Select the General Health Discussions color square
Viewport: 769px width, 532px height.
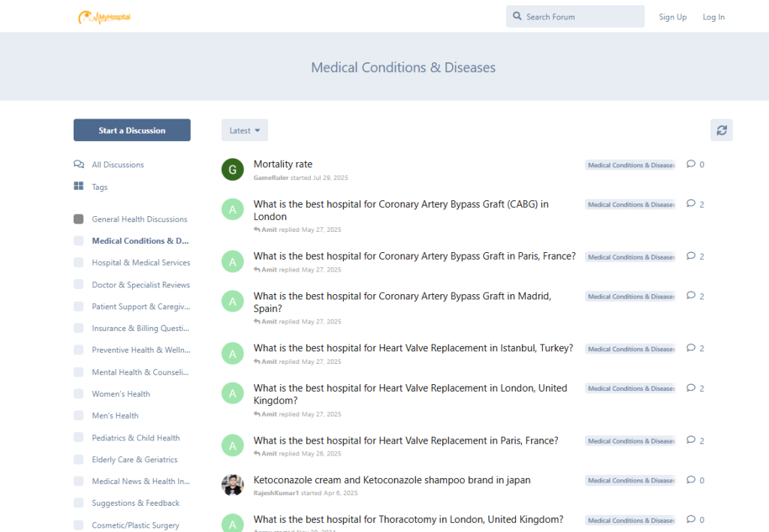(x=79, y=219)
